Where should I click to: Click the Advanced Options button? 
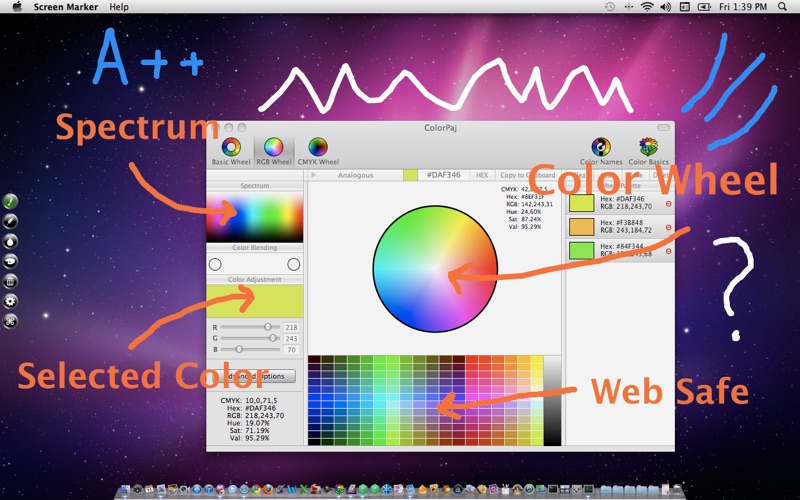255,377
